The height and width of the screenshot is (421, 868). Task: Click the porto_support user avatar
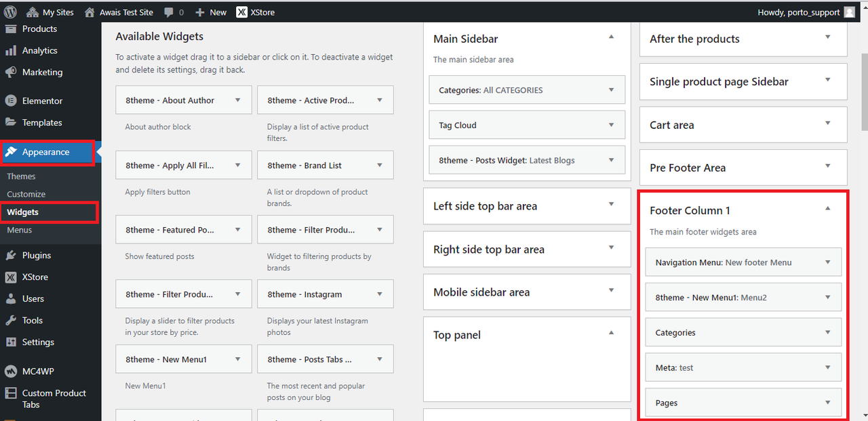click(850, 12)
